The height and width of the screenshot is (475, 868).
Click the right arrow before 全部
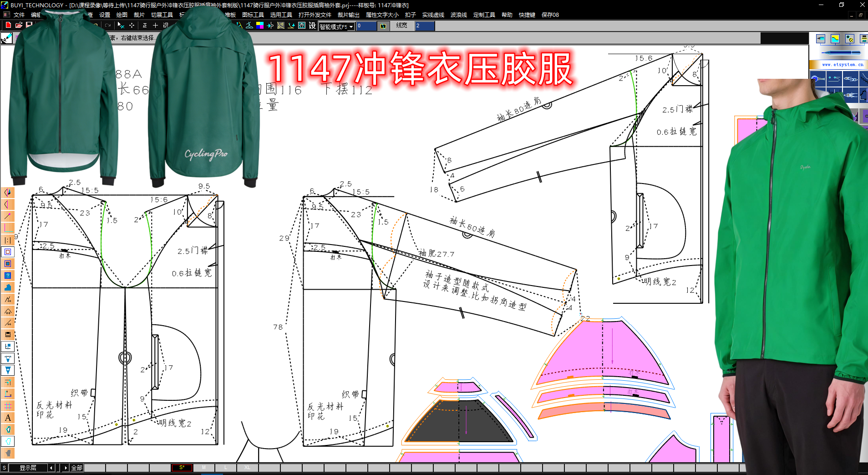[66, 468]
